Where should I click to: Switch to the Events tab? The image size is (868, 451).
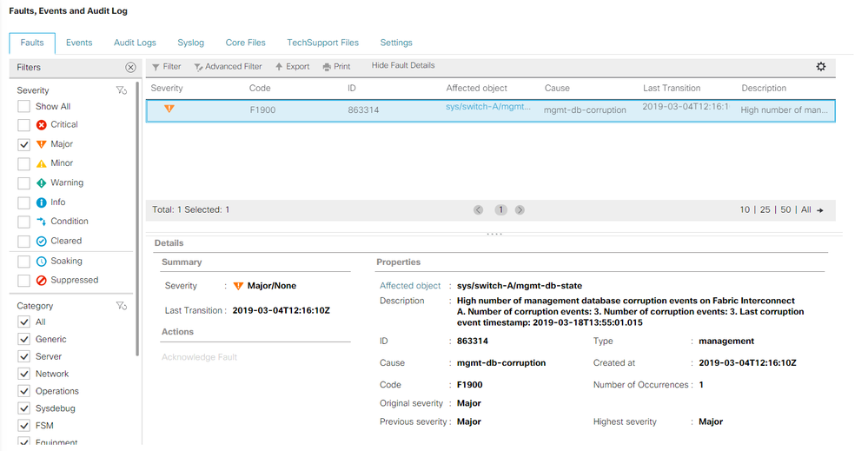click(79, 43)
